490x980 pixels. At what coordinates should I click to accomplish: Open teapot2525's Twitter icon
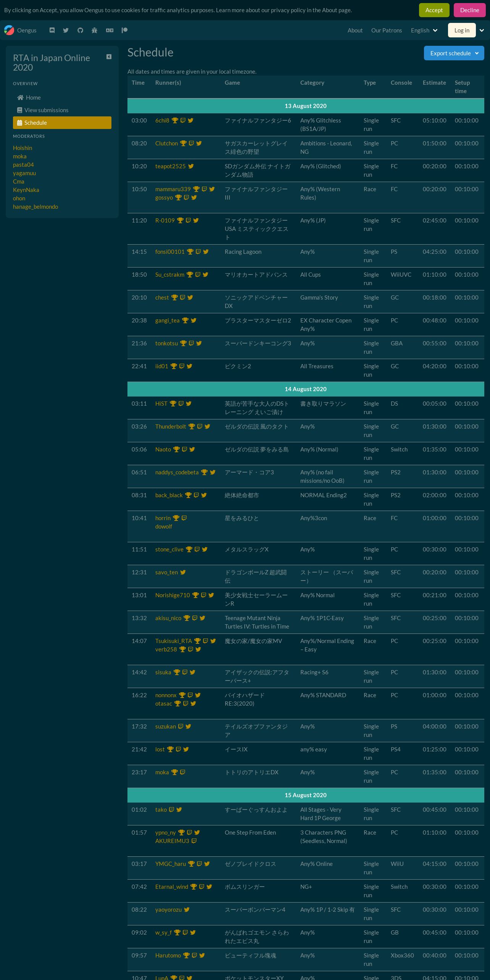pos(191,166)
